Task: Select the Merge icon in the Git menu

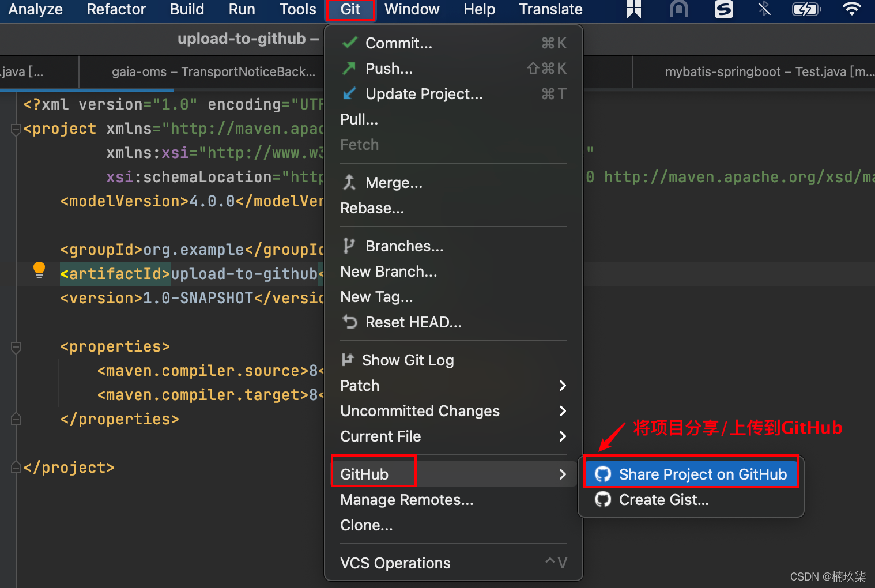Action: [x=349, y=182]
